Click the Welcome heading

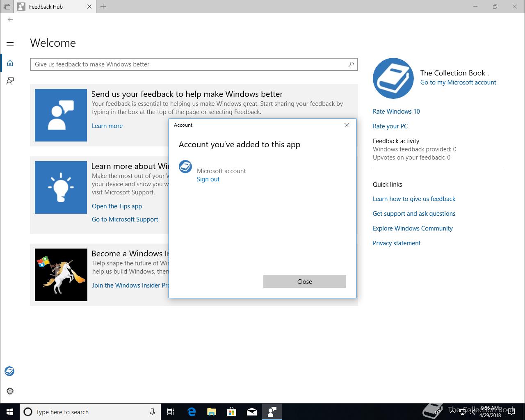[x=53, y=43]
